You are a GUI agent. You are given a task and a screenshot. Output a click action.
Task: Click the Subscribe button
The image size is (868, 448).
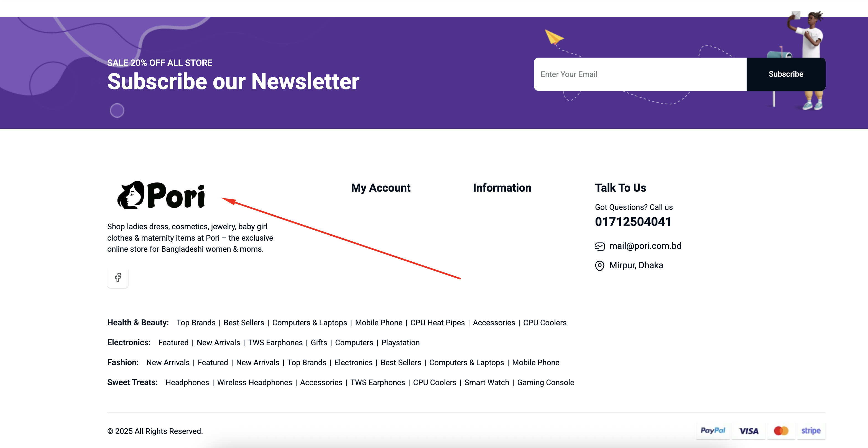click(x=786, y=74)
